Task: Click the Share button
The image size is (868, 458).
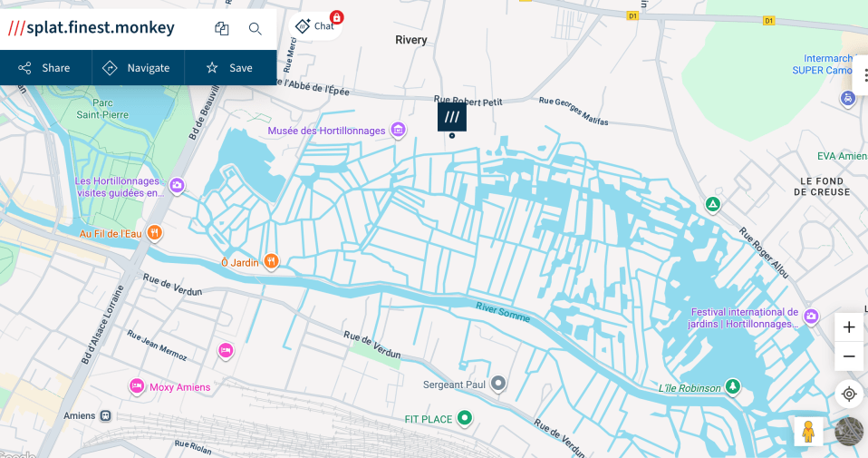Action: pyautogui.click(x=45, y=68)
